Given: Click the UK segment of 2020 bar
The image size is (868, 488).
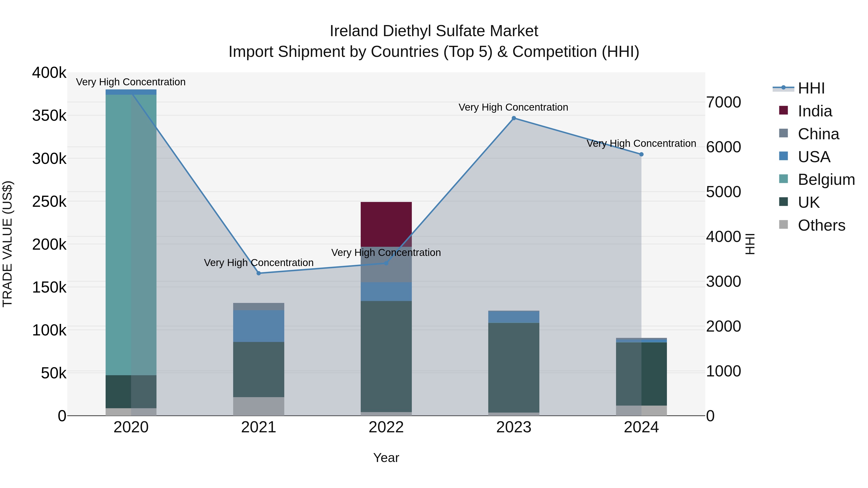Looking at the screenshot, I should pos(131,392).
